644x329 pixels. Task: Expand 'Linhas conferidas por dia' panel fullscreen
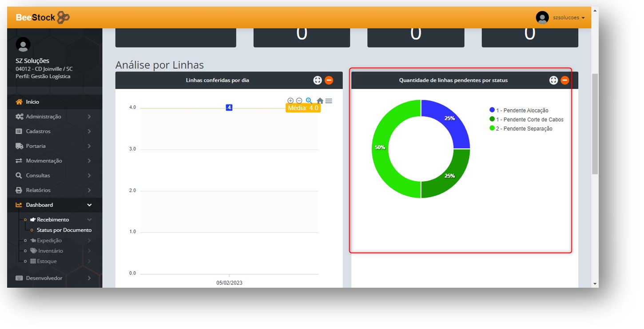(x=317, y=80)
